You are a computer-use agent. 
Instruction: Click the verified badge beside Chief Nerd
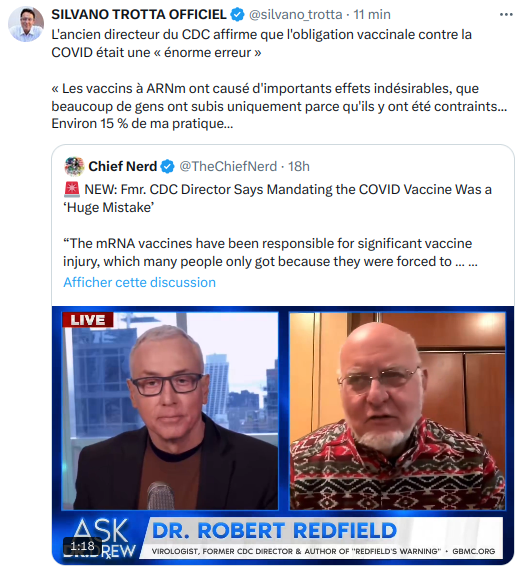tap(168, 167)
